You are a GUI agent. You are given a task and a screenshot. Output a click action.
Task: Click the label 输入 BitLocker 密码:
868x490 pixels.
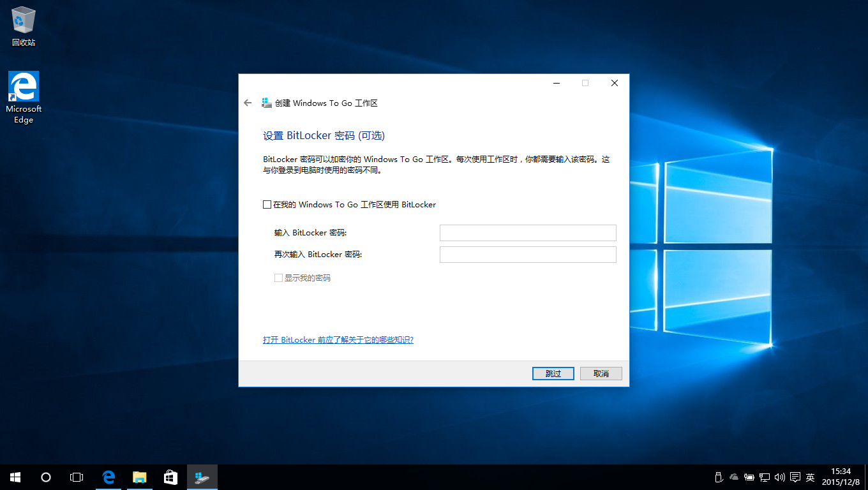click(x=310, y=233)
